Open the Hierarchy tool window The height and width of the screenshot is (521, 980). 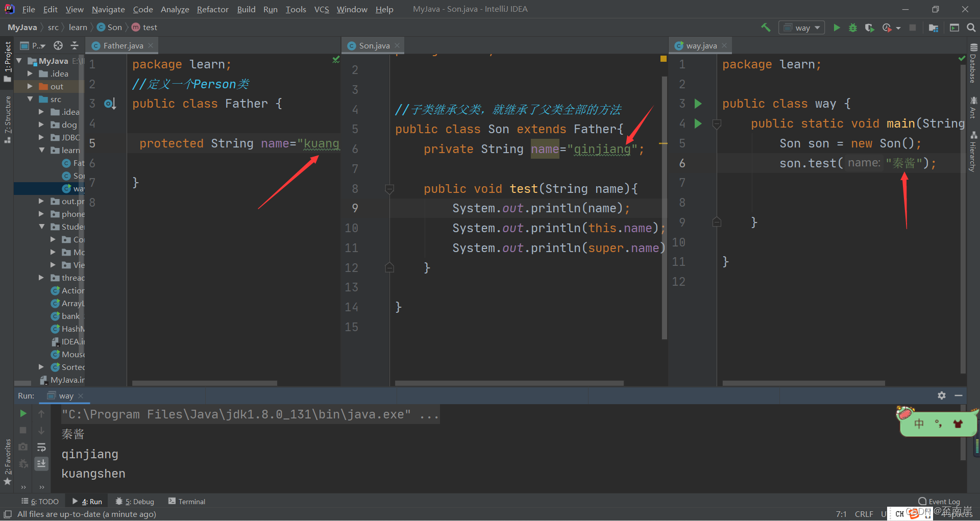click(x=973, y=152)
